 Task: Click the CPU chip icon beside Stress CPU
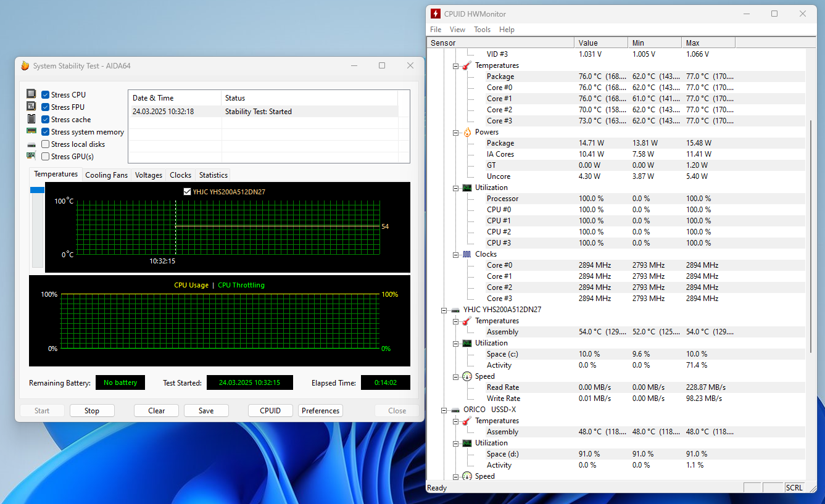coord(31,94)
